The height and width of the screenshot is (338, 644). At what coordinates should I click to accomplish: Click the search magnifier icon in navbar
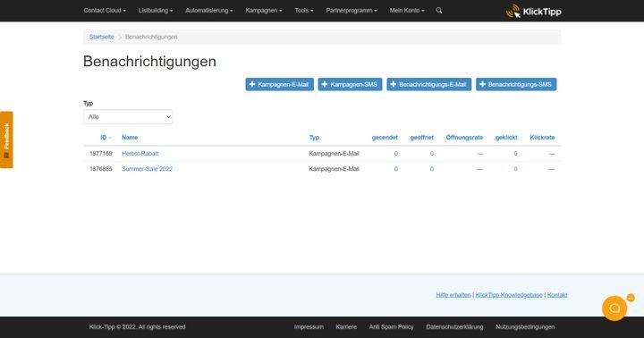tap(439, 10)
